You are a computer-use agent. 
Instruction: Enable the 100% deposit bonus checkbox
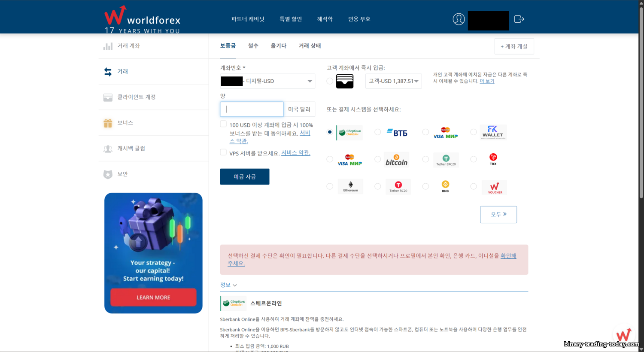[x=223, y=124]
